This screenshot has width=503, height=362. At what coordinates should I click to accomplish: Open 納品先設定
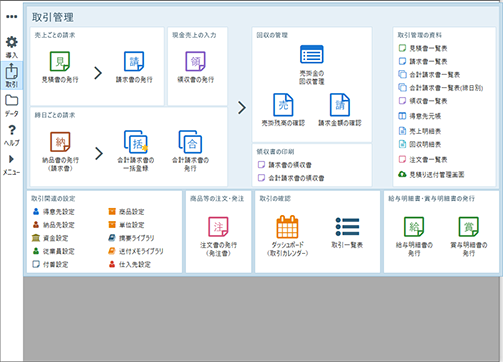coord(54,225)
